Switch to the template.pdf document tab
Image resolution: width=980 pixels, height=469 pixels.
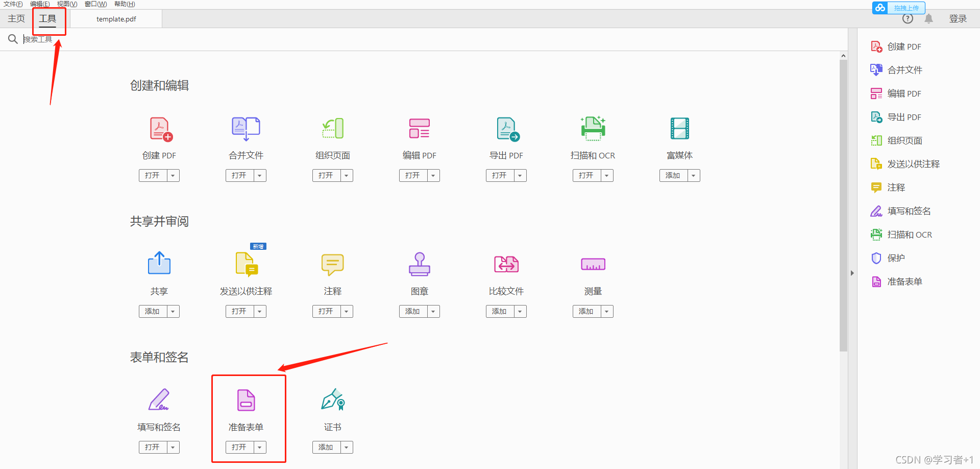116,19
